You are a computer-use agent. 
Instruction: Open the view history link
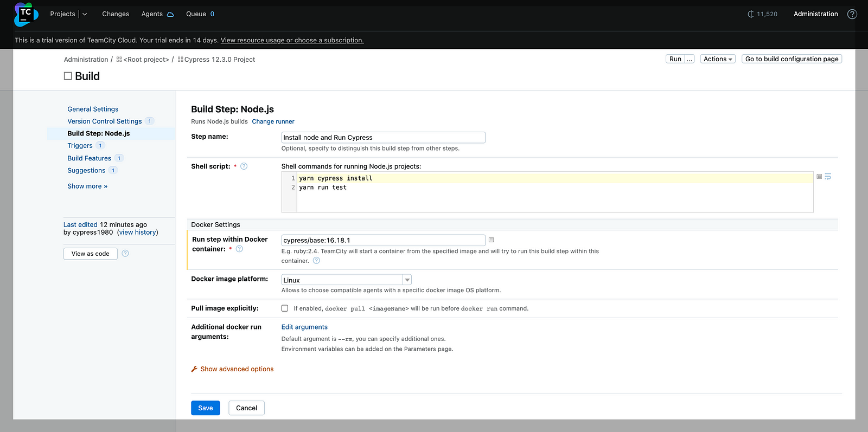138,233
